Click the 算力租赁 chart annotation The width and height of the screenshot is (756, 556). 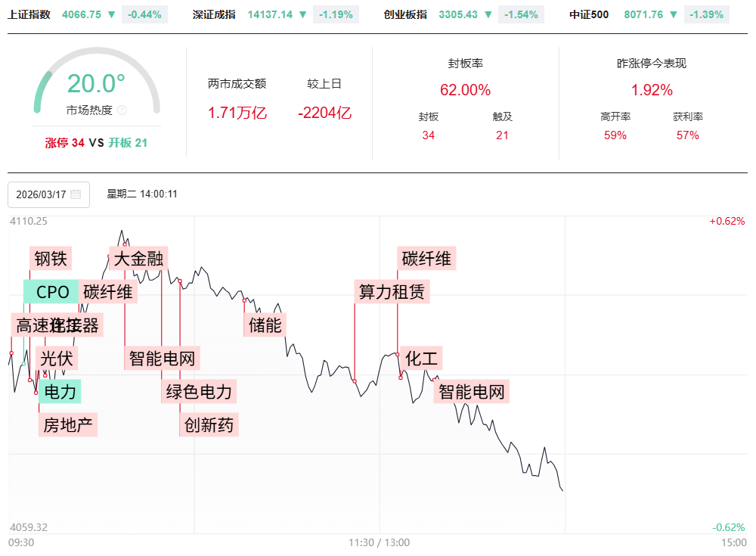[391, 291]
